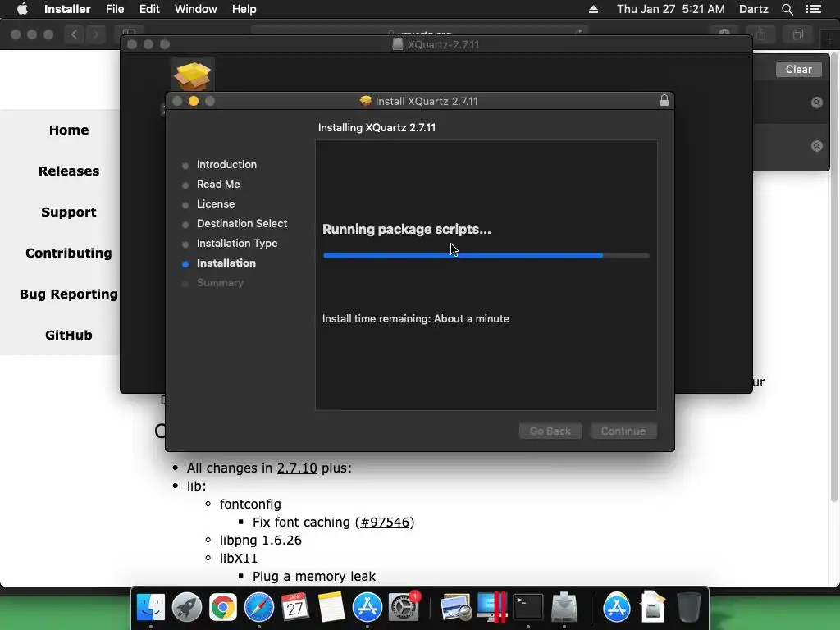840x630 pixels.
Task: Click the Safari page vertical scrollbar
Action: pyautogui.click(x=833, y=279)
